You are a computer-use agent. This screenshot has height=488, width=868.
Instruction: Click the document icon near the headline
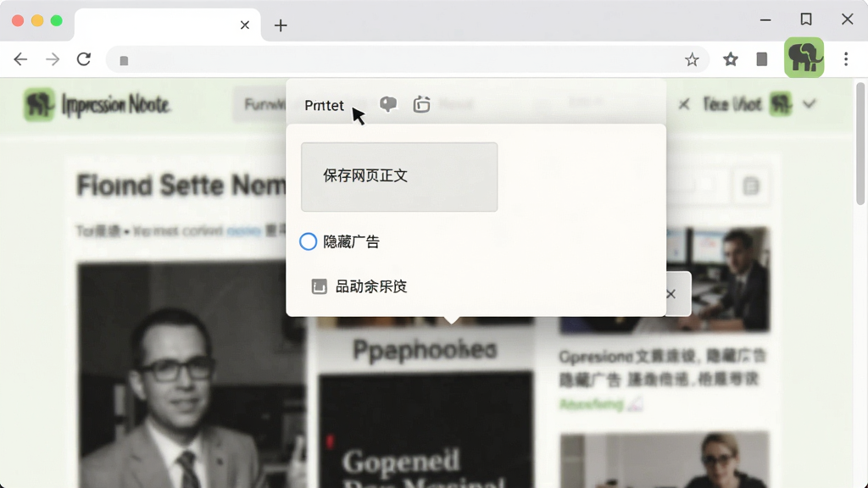(751, 186)
